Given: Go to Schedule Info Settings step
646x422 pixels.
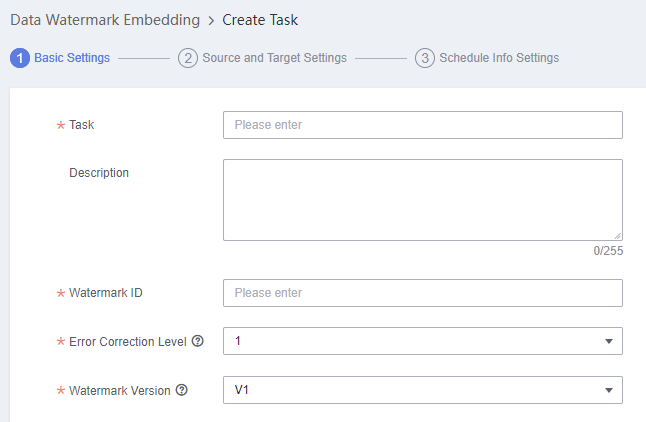Looking at the screenshot, I should pyautogui.click(x=499, y=58).
